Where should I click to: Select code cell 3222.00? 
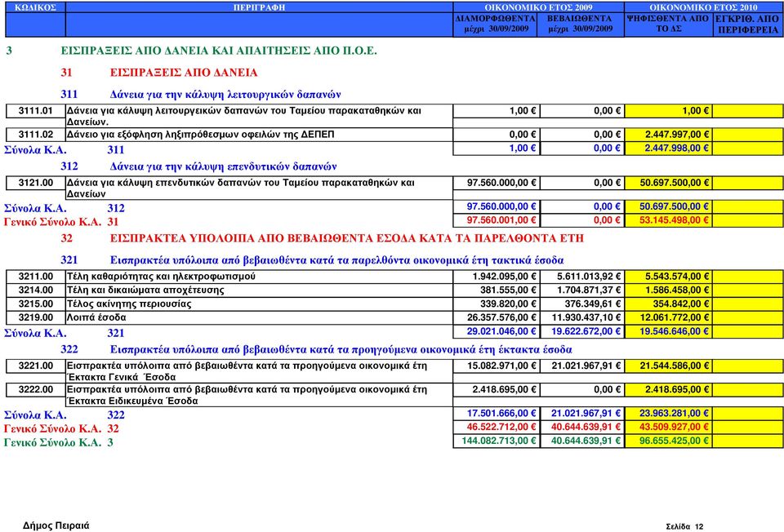pyautogui.click(x=35, y=390)
